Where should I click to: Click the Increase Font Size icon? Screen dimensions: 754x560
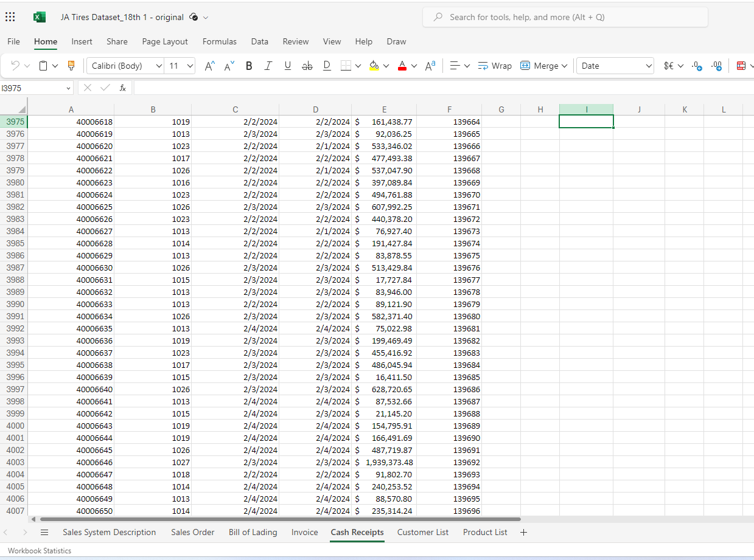click(x=209, y=66)
